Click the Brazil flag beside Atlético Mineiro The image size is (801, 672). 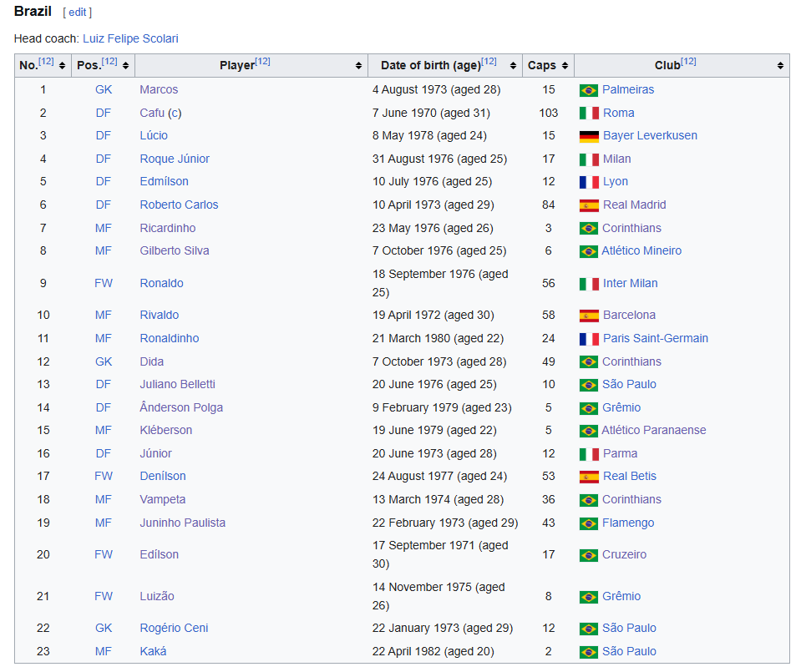pos(589,251)
